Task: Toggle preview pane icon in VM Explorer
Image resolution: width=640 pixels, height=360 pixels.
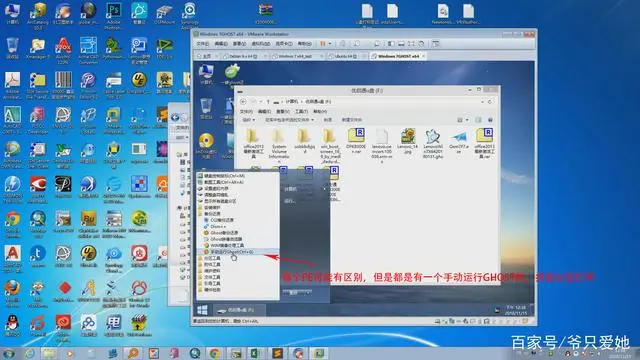Action: [x=478, y=120]
